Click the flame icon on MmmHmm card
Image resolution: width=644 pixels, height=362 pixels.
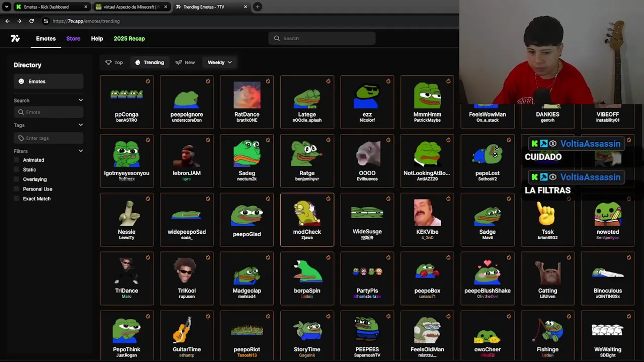pyautogui.click(x=448, y=81)
